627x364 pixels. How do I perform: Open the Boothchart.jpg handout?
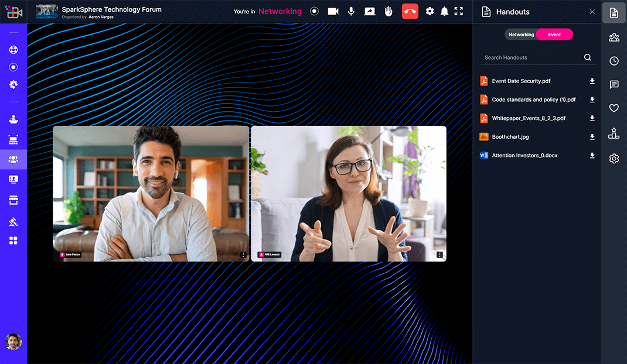point(510,137)
